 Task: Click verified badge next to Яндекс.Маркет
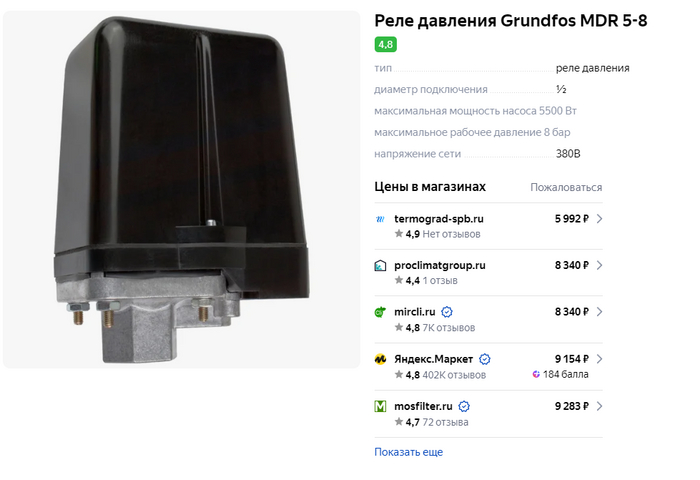485,359
